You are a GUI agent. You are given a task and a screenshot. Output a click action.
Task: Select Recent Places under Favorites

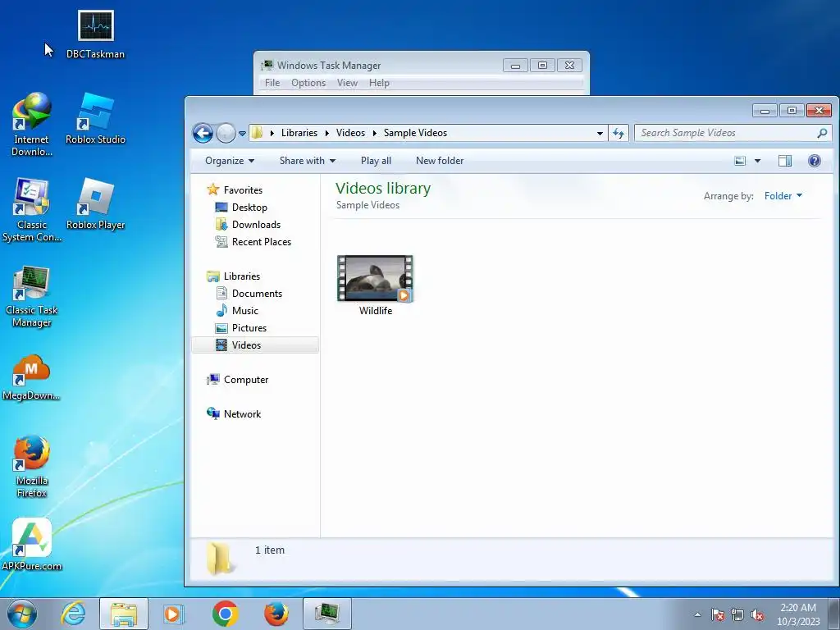253,242
